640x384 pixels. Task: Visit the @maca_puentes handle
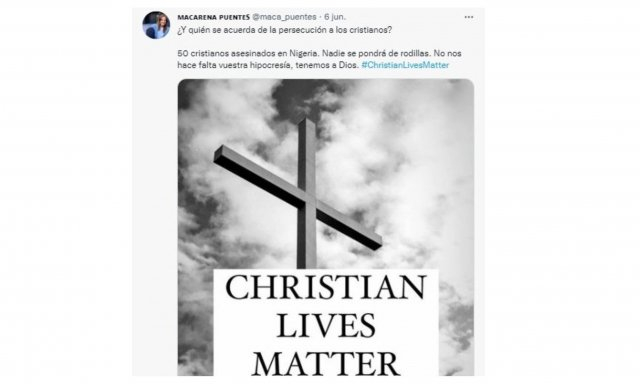(x=284, y=17)
